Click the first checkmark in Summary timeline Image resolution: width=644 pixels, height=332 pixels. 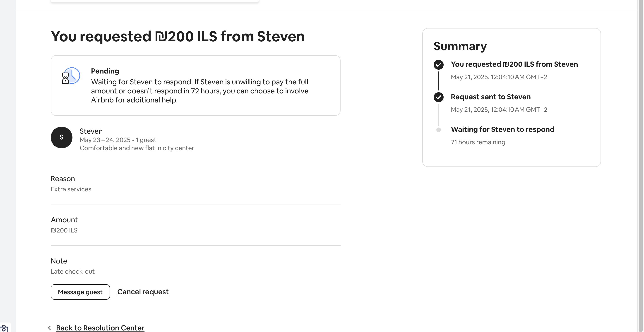438,64
